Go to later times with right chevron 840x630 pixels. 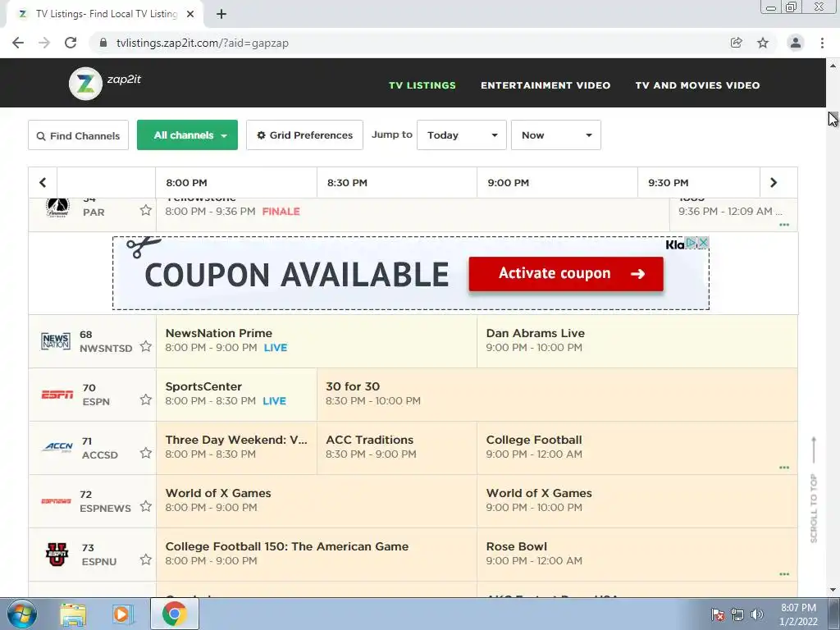point(774,183)
